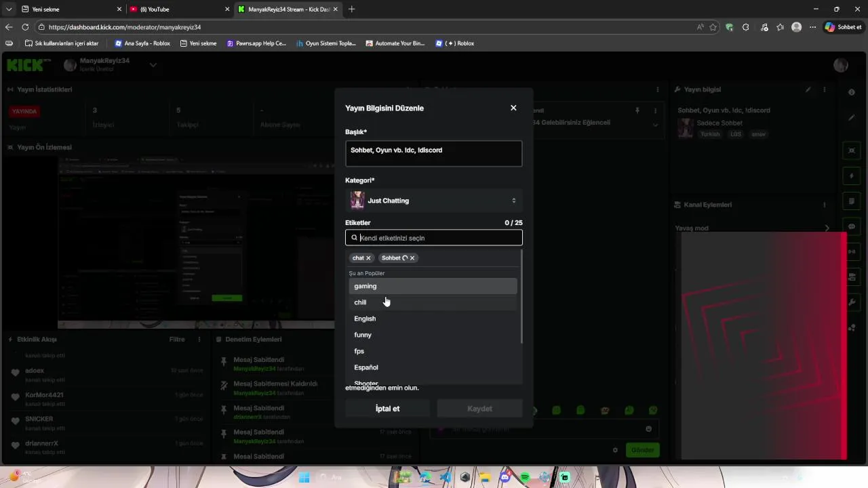Open the pinned message options menu
This screenshot has height=488, width=868.
[655, 110]
